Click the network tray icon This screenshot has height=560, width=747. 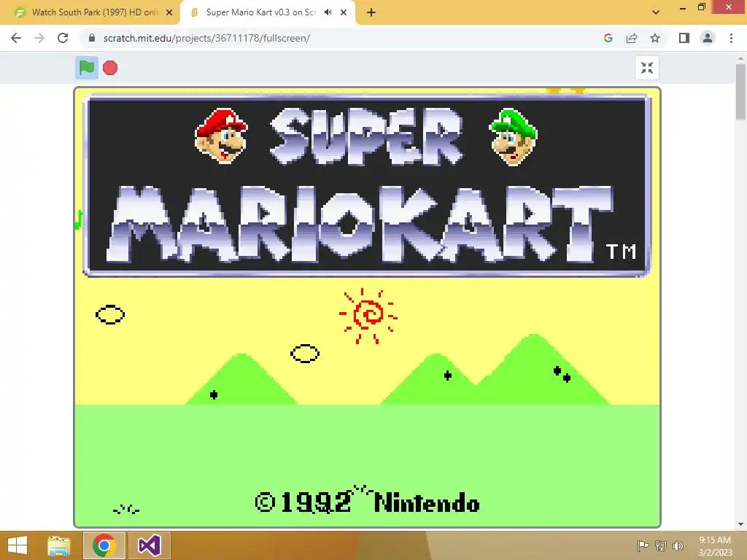(x=661, y=545)
